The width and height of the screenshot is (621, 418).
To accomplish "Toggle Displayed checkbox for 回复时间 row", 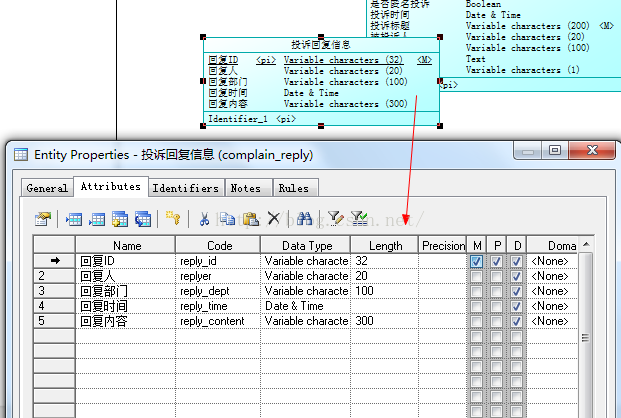I will coord(516,306).
